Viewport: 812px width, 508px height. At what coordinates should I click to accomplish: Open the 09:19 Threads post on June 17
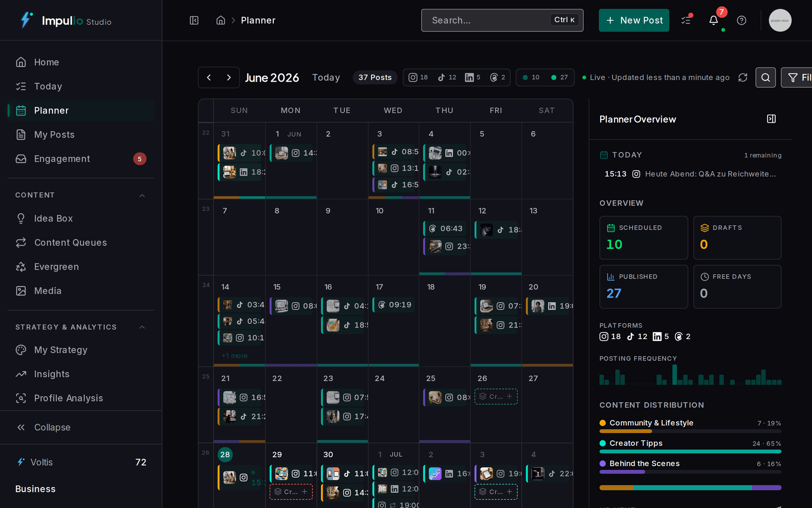(x=394, y=305)
